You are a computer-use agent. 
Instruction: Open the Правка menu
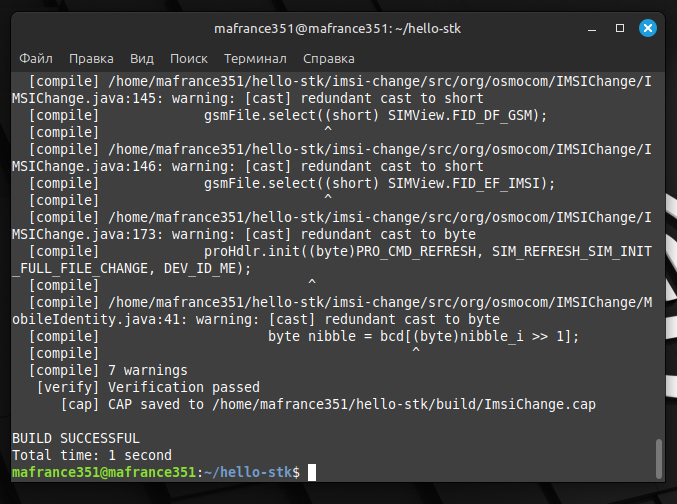point(91,59)
